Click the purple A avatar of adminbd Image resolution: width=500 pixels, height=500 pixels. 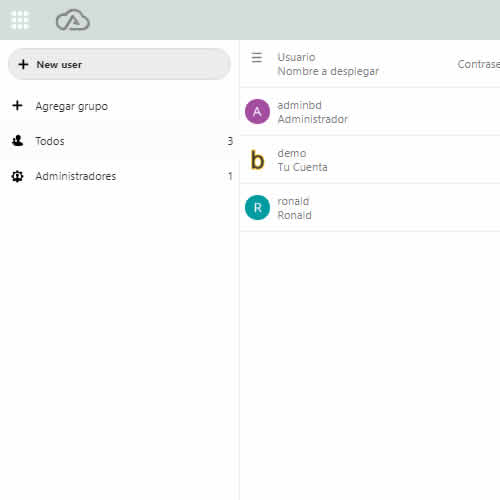[x=257, y=111]
